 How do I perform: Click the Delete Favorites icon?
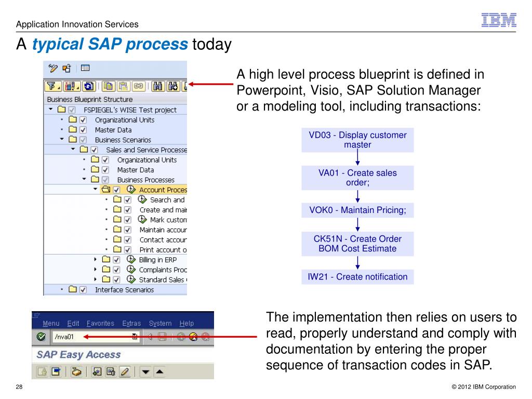[111, 372]
